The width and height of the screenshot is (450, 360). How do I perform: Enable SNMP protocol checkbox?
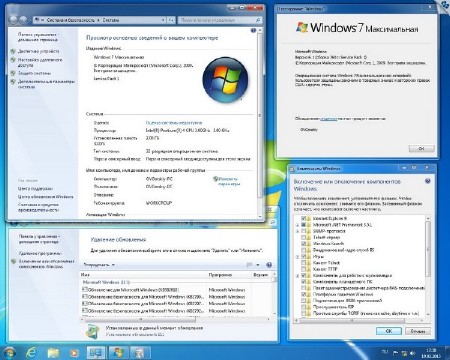tap(303, 231)
